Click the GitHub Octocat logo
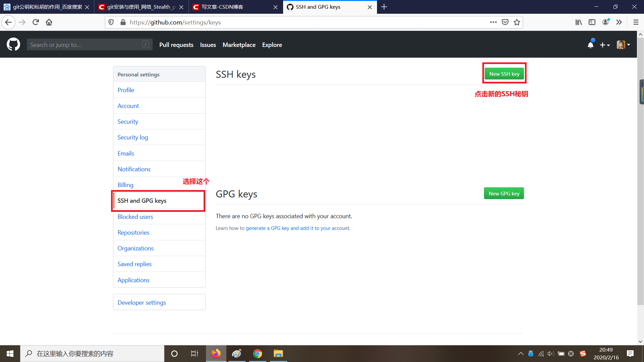Image resolution: width=644 pixels, height=362 pixels. tap(13, 44)
